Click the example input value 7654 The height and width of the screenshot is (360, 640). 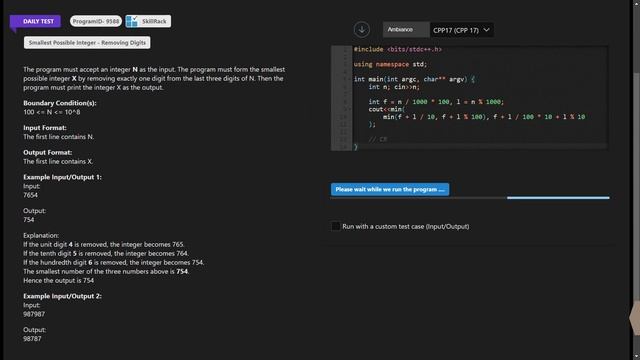tap(30, 195)
